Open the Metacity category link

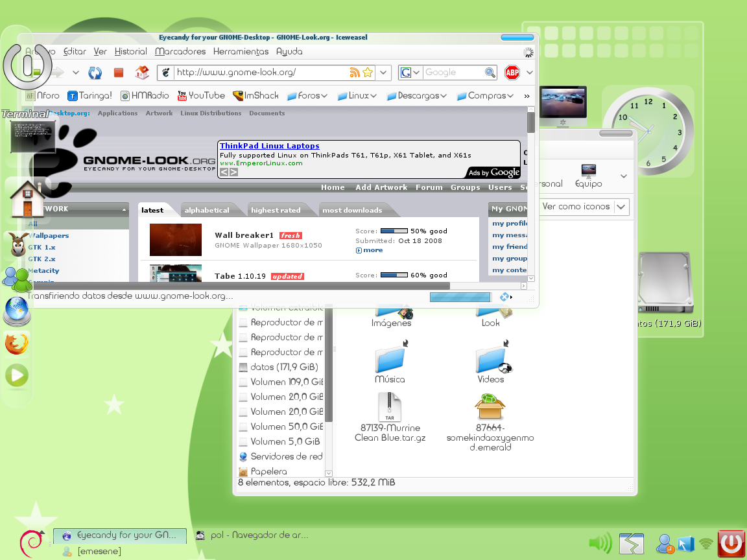43,270
